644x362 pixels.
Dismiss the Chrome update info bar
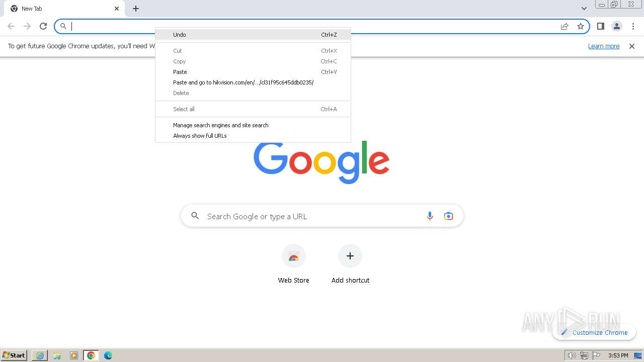pos(632,46)
